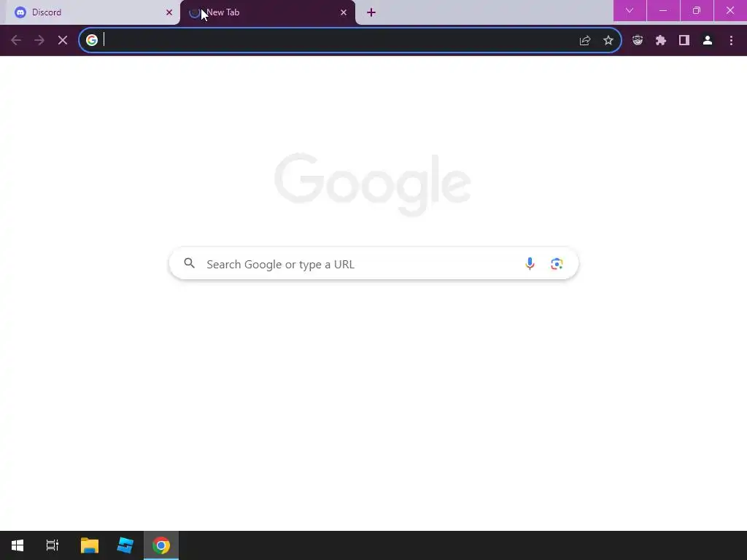The width and height of the screenshot is (747, 560).
Task: Toggle the browser side panel
Action: coord(684,41)
